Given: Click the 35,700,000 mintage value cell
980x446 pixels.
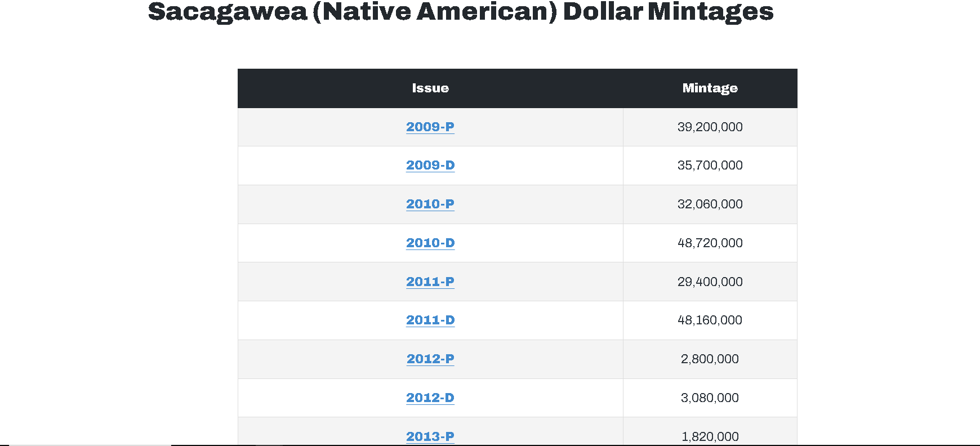Looking at the screenshot, I should (710, 165).
